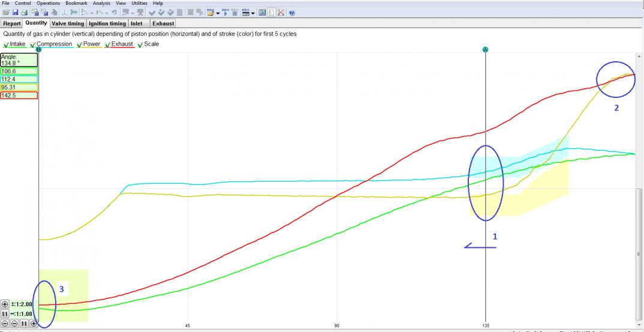644x332 pixels.
Task: Click bottom-row horizontal zoom-in plus button
Action: click(x=34, y=324)
